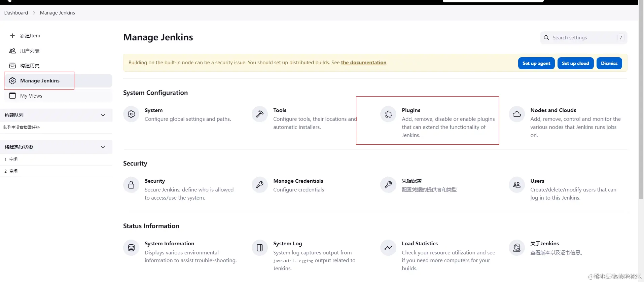
Task: Click the Manage Jenkins breadcrumb
Action: point(57,13)
